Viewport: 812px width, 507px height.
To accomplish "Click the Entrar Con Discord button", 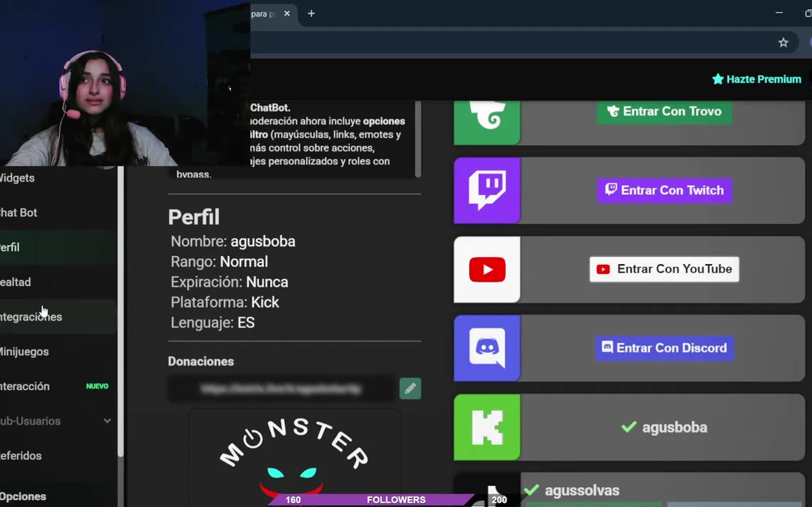I will [x=664, y=348].
